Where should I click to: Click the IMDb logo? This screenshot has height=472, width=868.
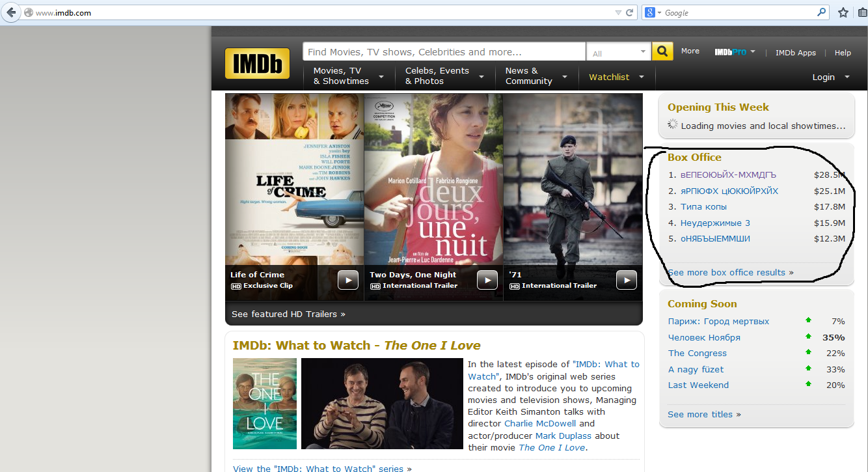(258, 64)
